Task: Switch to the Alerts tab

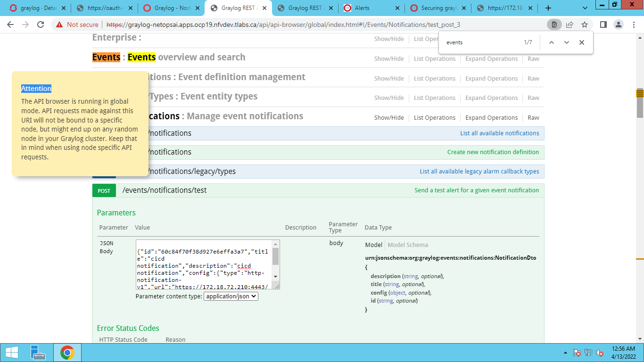Action: pos(362,8)
